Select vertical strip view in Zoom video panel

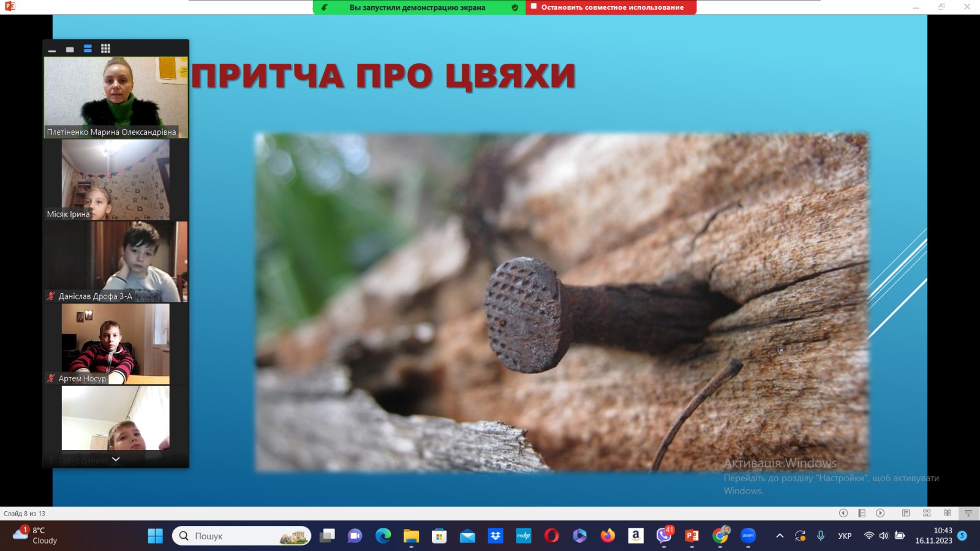[88, 49]
